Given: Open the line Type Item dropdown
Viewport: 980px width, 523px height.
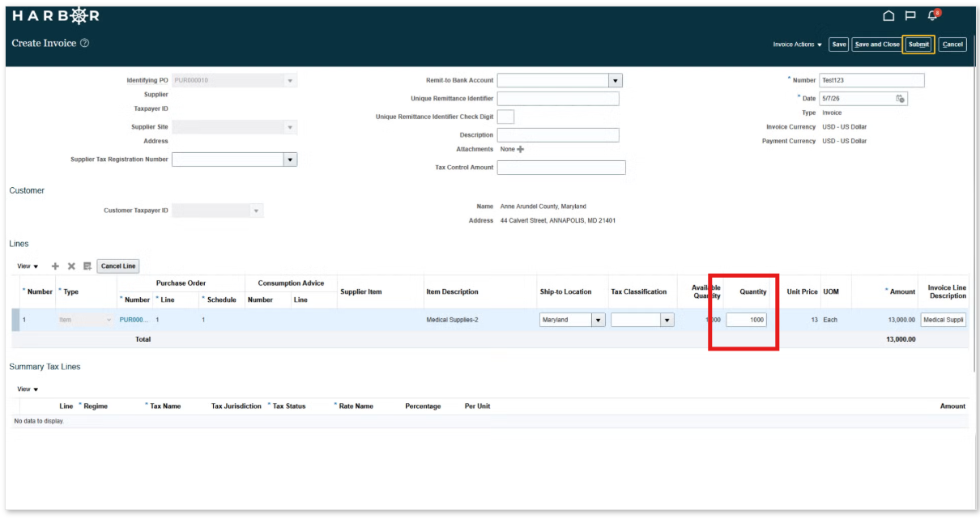Looking at the screenshot, I should point(109,320).
